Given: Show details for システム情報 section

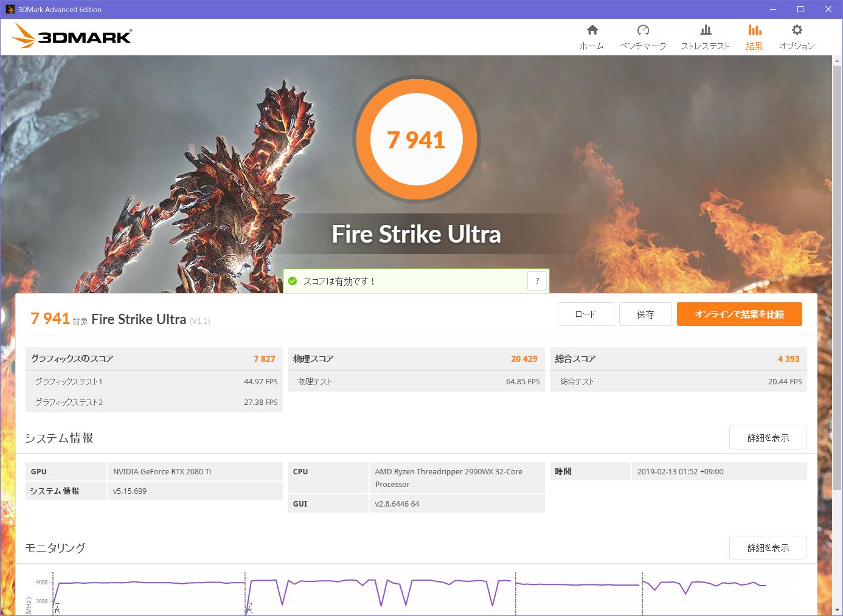Looking at the screenshot, I should pyautogui.click(x=768, y=438).
